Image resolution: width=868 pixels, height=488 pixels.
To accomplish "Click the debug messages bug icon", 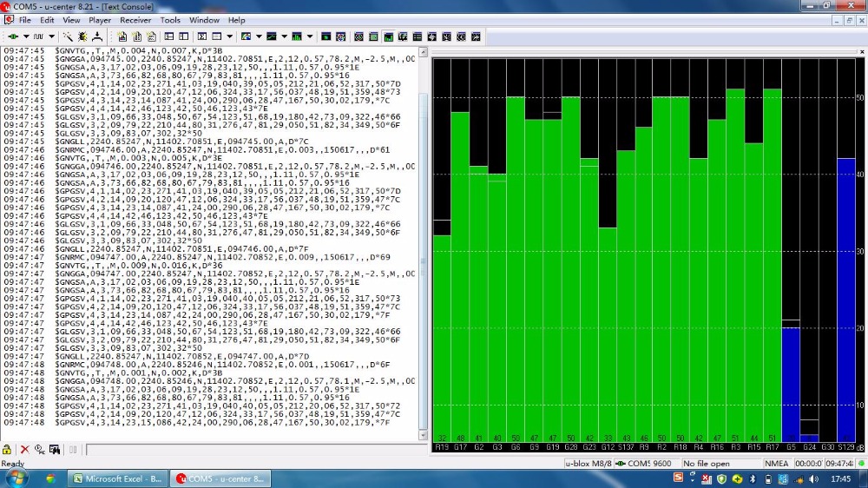I will click(82, 36).
